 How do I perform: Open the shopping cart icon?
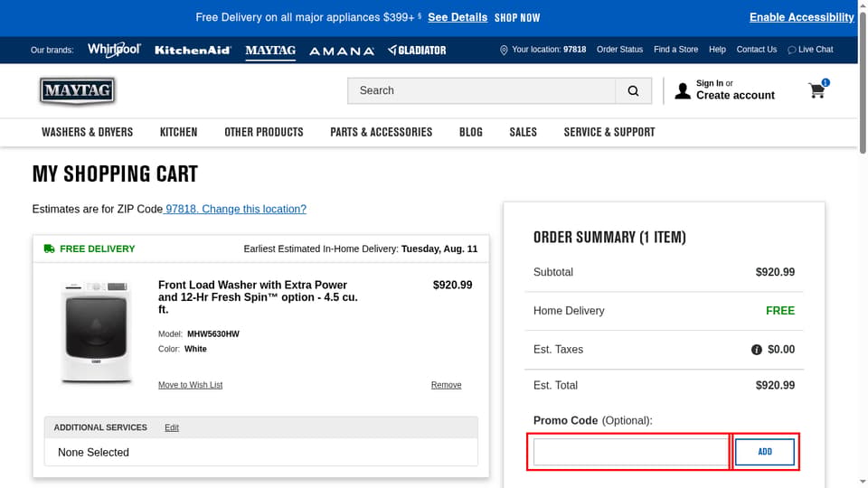(818, 89)
